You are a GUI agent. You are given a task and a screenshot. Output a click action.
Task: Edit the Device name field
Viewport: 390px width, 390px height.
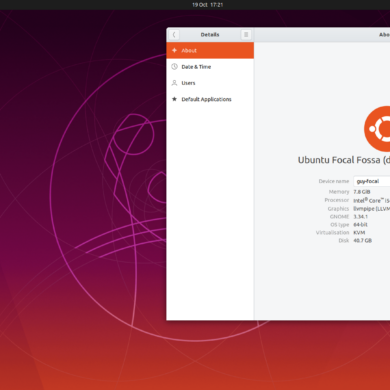[372, 181]
